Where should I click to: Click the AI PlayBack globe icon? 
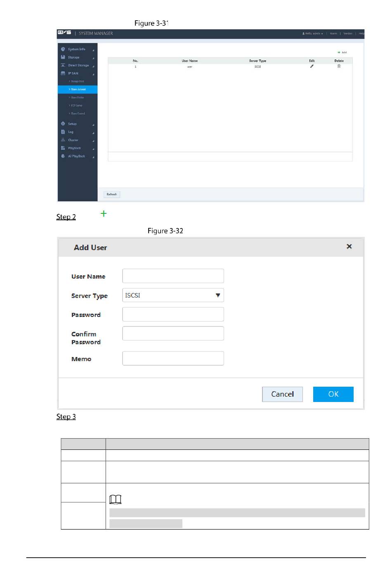coord(63,156)
